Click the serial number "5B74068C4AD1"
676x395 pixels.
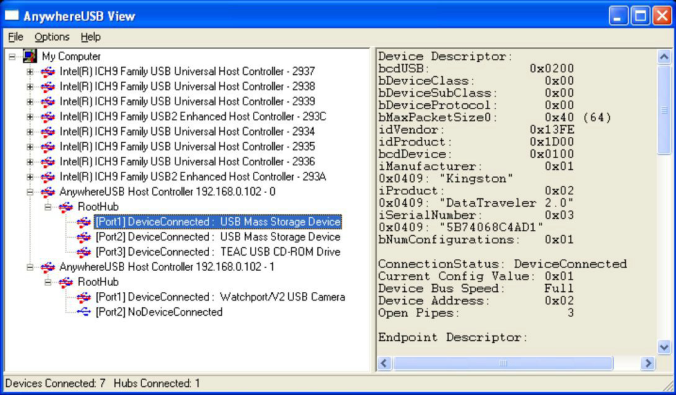[490, 227]
